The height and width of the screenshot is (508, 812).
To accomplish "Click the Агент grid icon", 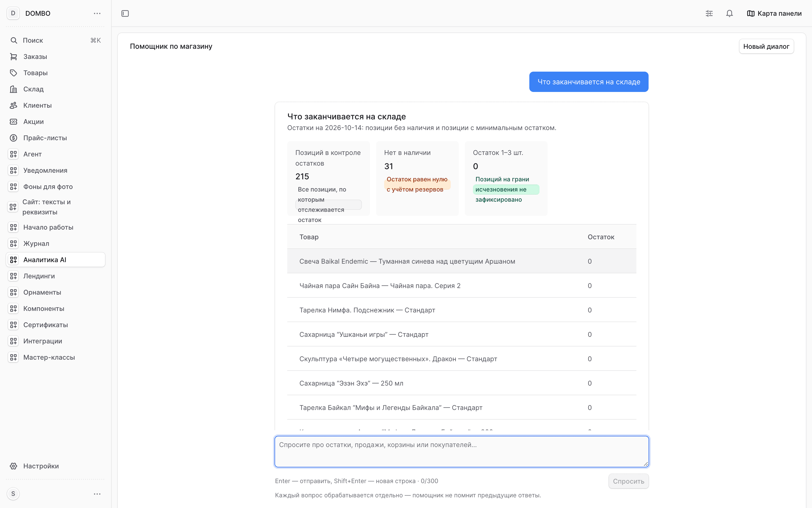I will coord(13,154).
